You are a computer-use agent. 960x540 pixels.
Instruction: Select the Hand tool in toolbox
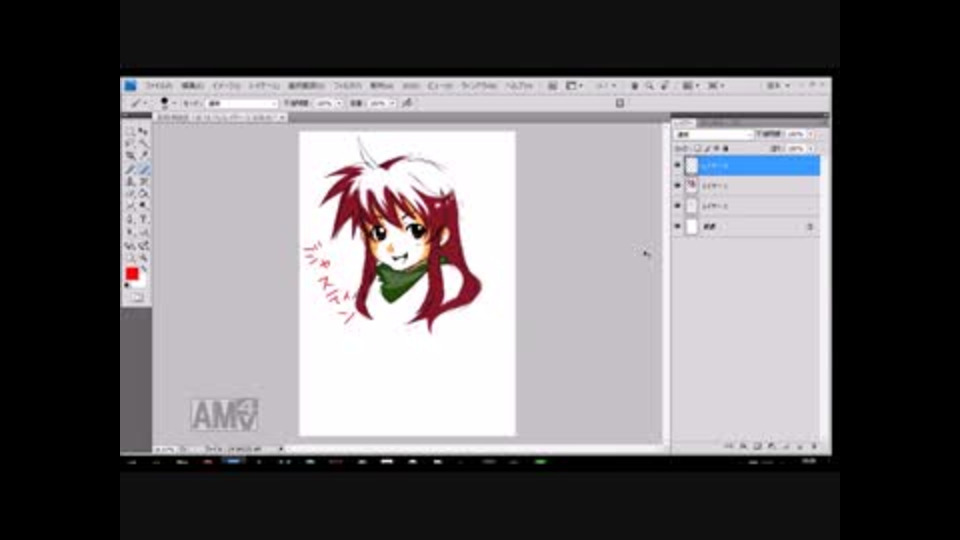(x=130, y=258)
